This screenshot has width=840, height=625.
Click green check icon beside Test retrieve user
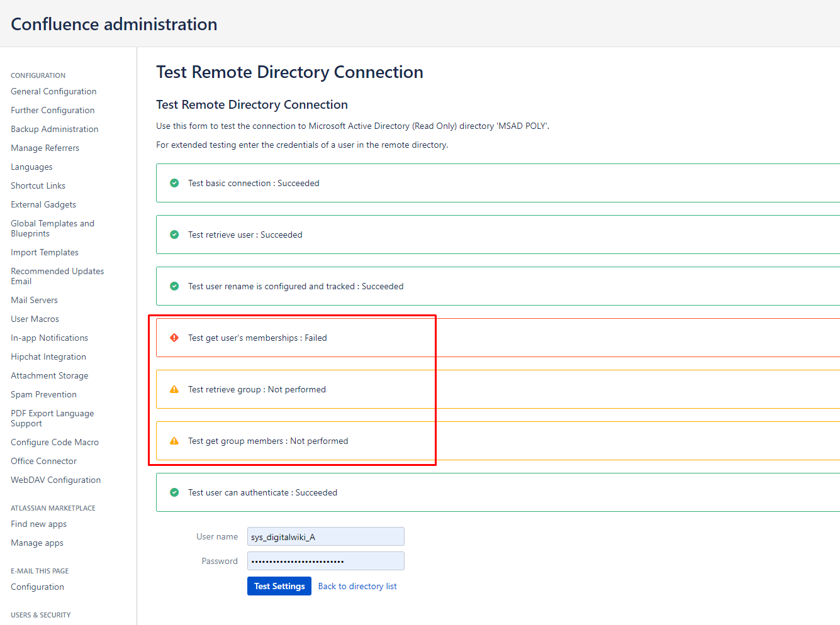[x=174, y=235]
